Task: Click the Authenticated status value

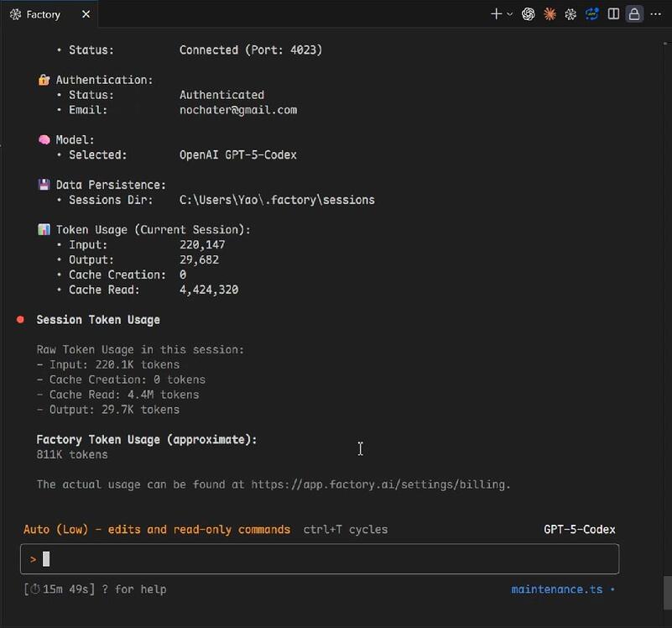Action: 221,95
